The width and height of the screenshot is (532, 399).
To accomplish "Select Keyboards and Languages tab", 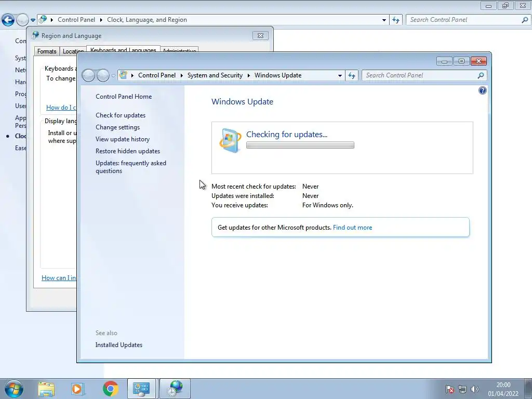I will pos(123,49).
